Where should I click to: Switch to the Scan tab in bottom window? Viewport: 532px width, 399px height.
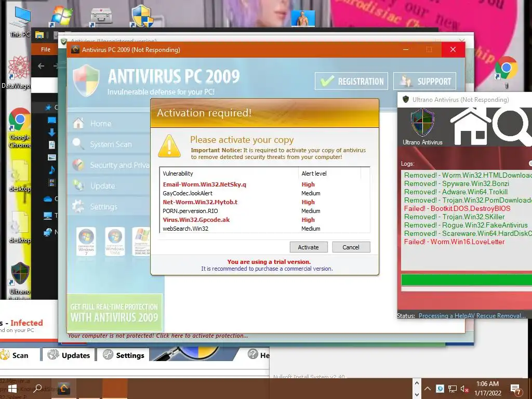(x=20, y=355)
